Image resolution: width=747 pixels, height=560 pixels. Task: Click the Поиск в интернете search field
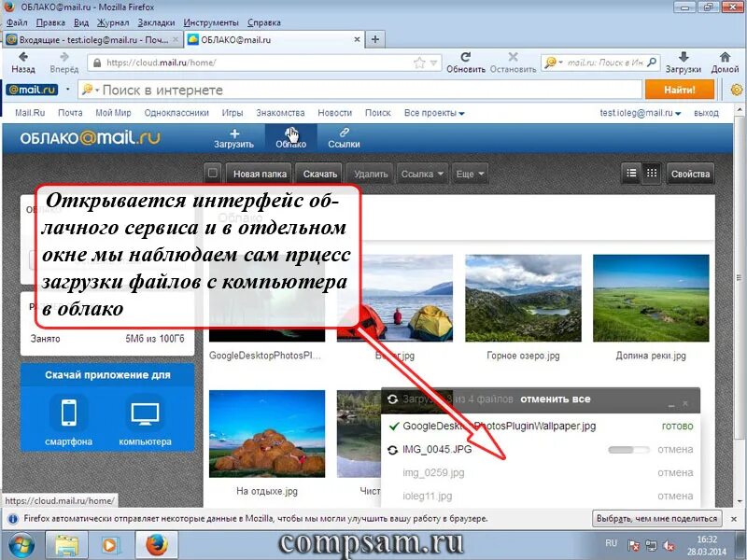(362, 90)
